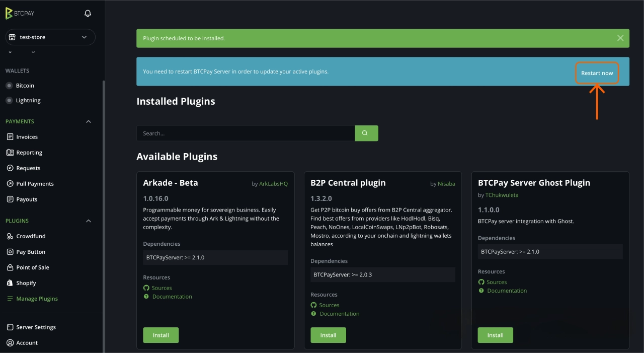Click the Point of Sale icon
Image resolution: width=644 pixels, height=353 pixels.
point(11,267)
